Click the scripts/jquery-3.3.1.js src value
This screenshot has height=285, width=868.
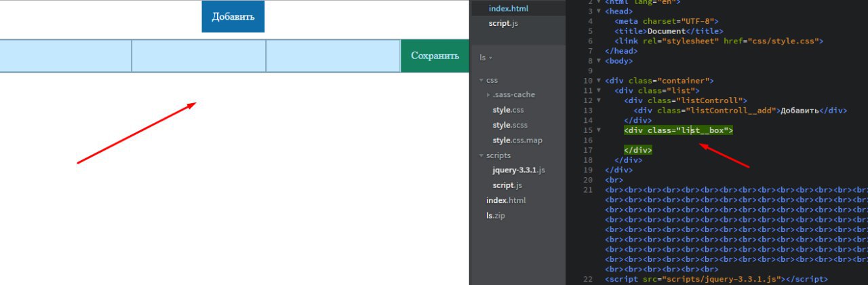724,279
